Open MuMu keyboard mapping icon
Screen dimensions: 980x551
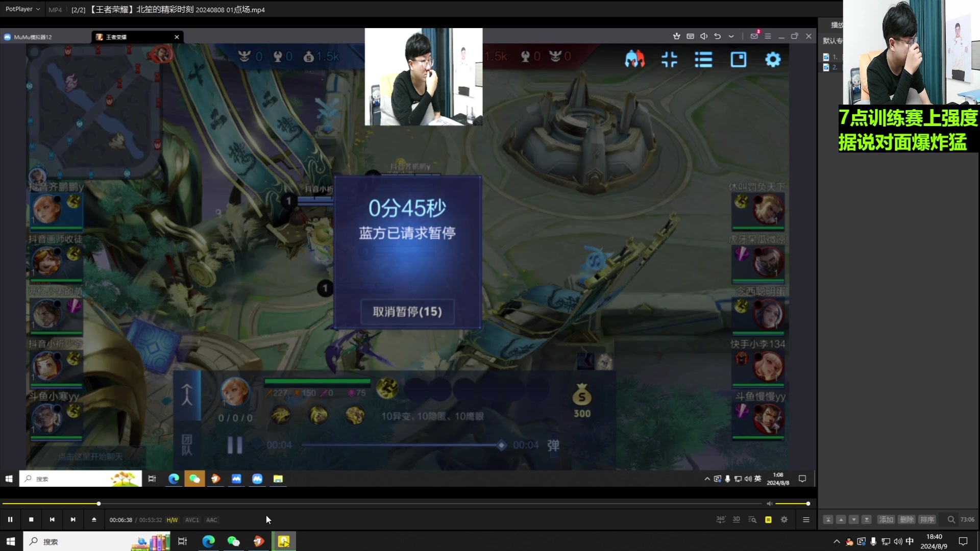tap(690, 36)
